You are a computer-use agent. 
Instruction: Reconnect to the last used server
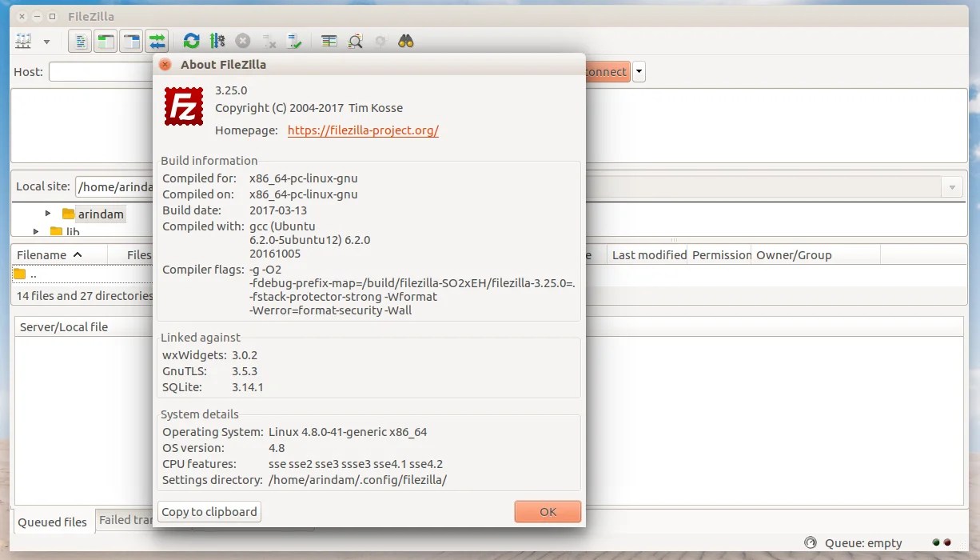pos(295,41)
